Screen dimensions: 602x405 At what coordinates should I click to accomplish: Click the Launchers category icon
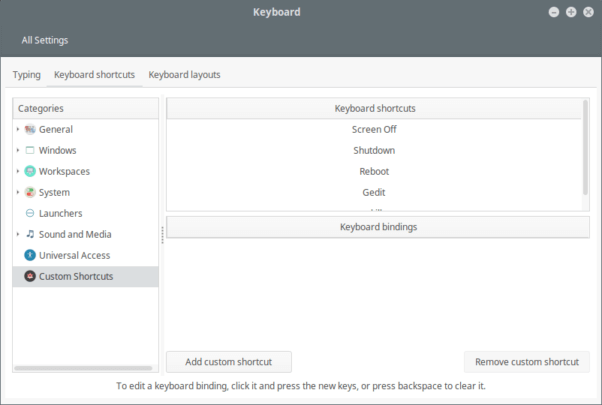[x=30, y=213]
